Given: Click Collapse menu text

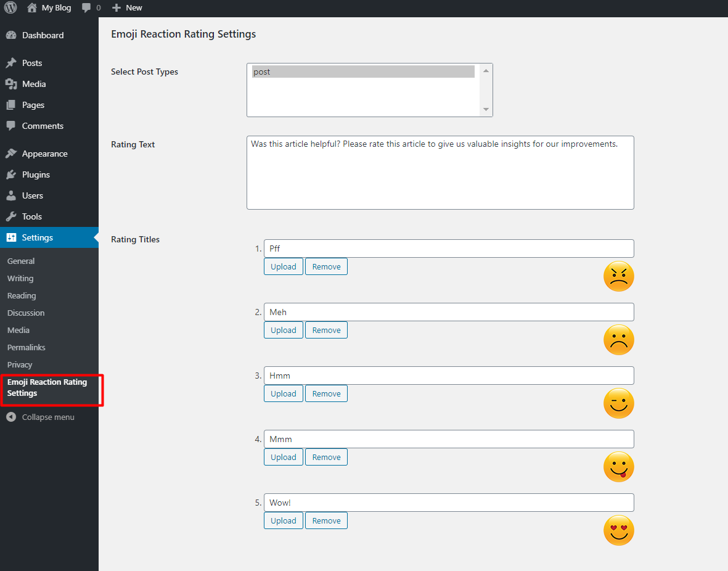Looking at the screenshot, I should [48, 417].
